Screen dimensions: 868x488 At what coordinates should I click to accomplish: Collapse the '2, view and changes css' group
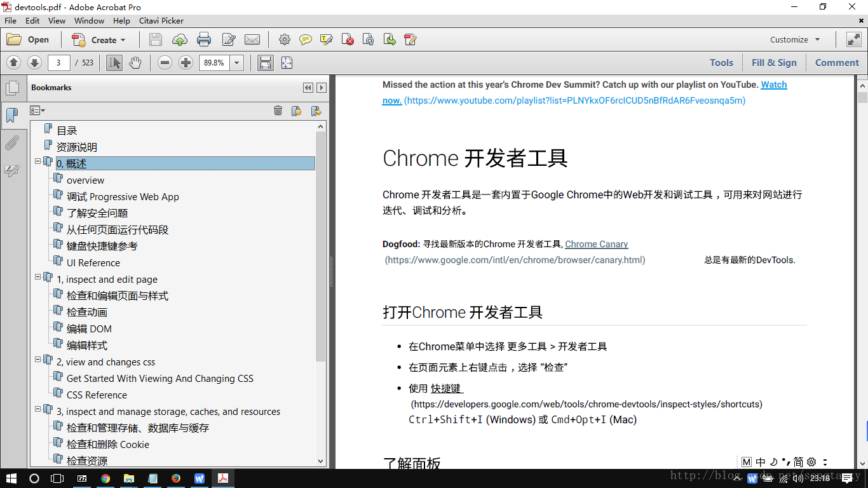(x=38, y=360)
